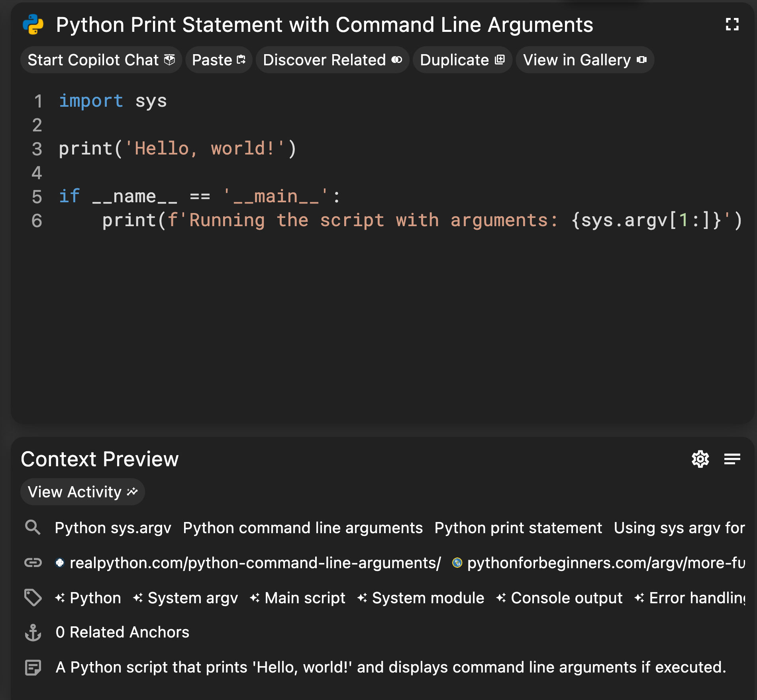
Task: Open Context Preview settings gear
Action: [x=700, y=459]
